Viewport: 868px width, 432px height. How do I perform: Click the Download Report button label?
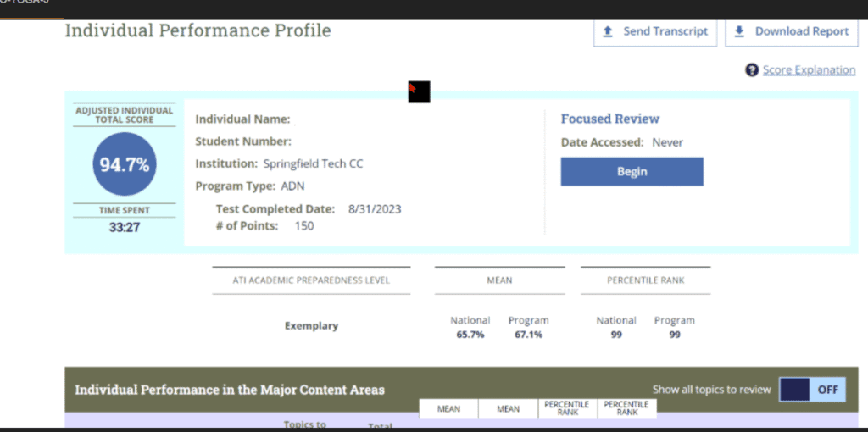tap(801, 31)
